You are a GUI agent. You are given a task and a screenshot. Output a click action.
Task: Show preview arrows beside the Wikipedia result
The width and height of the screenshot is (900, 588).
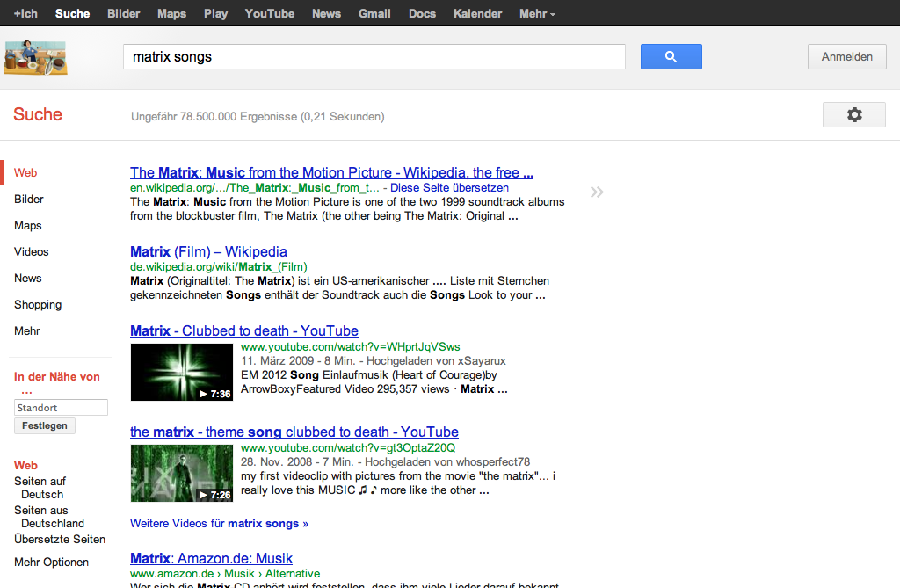pos(597,192)
